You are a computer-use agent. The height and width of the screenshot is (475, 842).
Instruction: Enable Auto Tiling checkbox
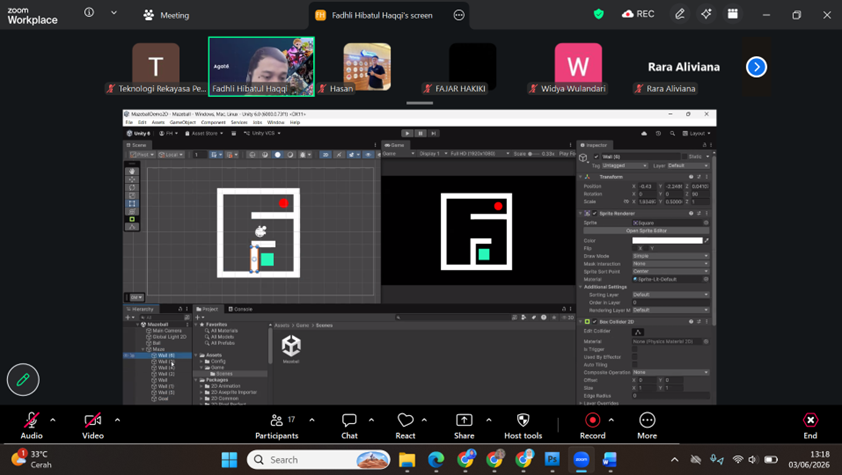[x=635, y=365]
